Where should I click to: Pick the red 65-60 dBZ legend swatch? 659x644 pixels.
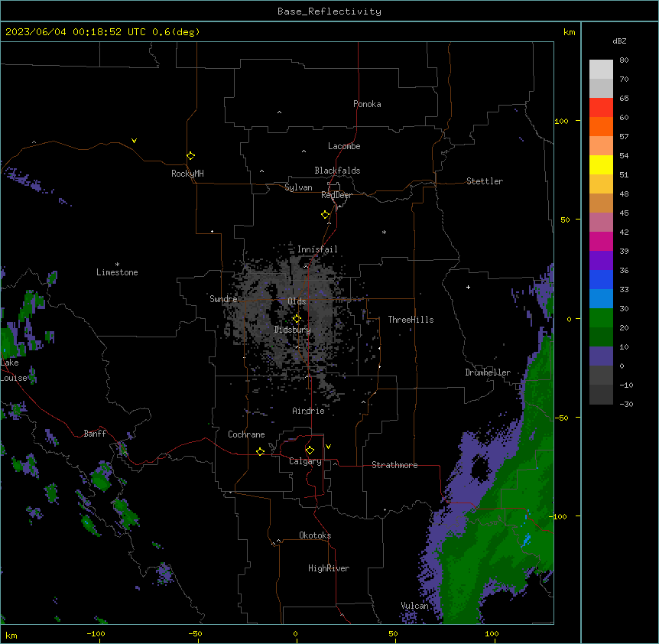tap(601, 107)
